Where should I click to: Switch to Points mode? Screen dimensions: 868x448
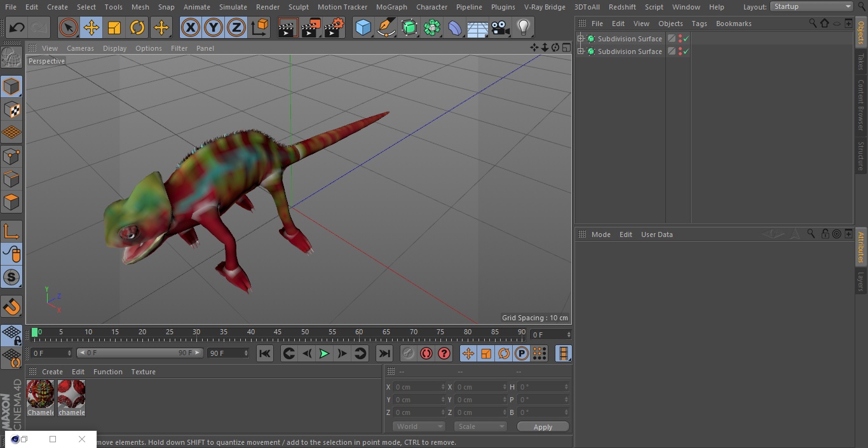(x=11, y=156)
